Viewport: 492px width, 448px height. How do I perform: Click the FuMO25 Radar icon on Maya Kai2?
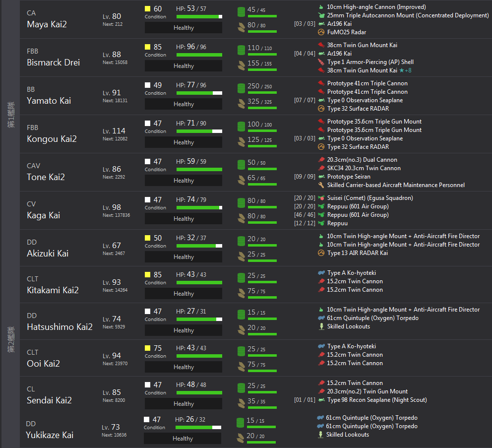(x=321, y=32)
